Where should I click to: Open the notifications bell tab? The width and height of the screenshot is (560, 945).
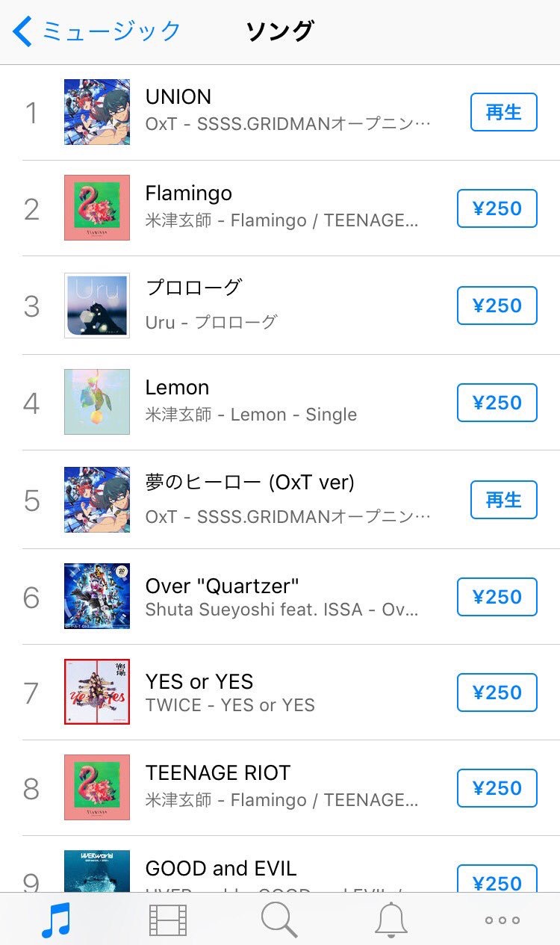[x=391, y=920]
